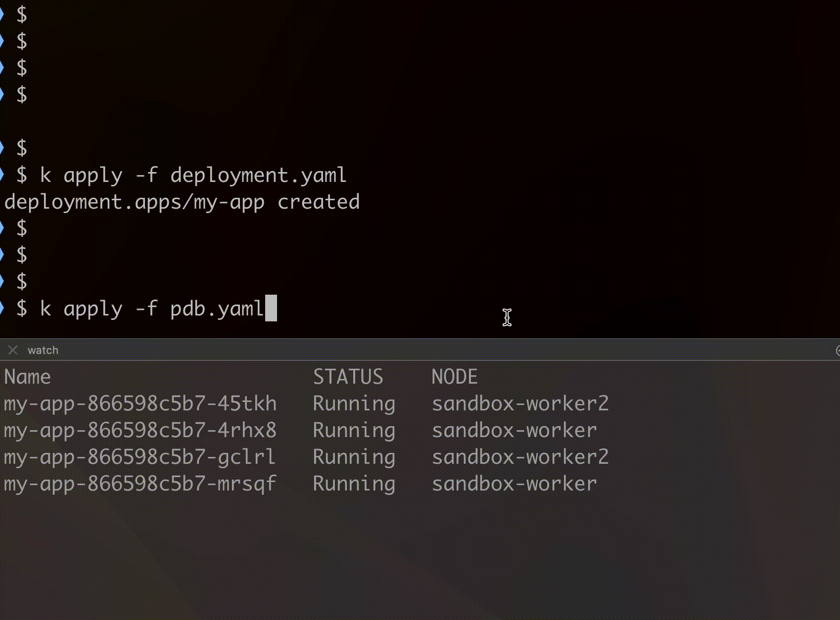This screenshot has width=840, height=620.
Task: Click the block cursor after pdb.yaml
Action: tap(271, 309)
